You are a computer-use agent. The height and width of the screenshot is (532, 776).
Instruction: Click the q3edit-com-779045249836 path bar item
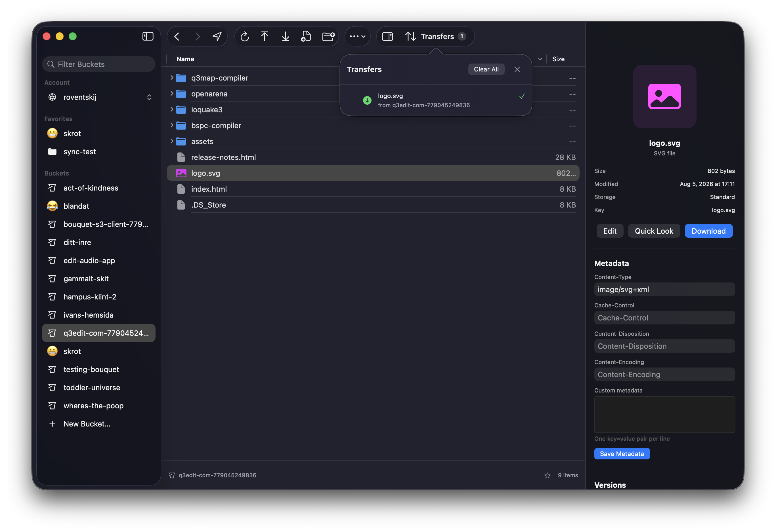[x=213, y=475]
